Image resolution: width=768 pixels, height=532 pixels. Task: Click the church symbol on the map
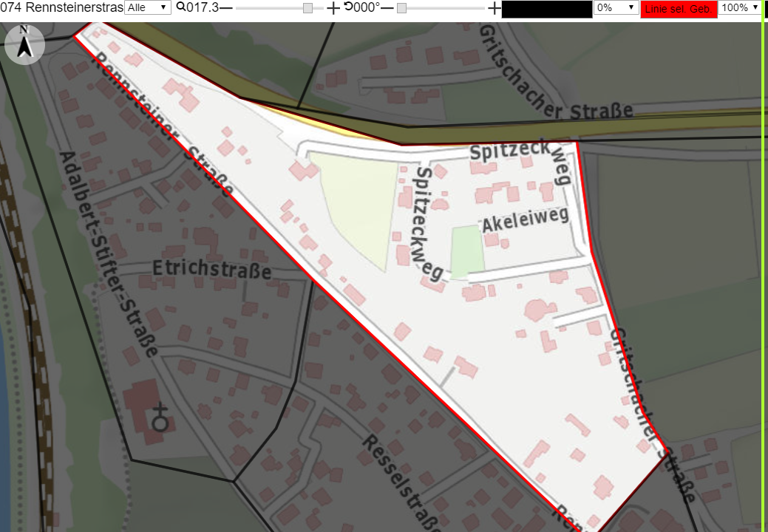(x=160, y=417)
